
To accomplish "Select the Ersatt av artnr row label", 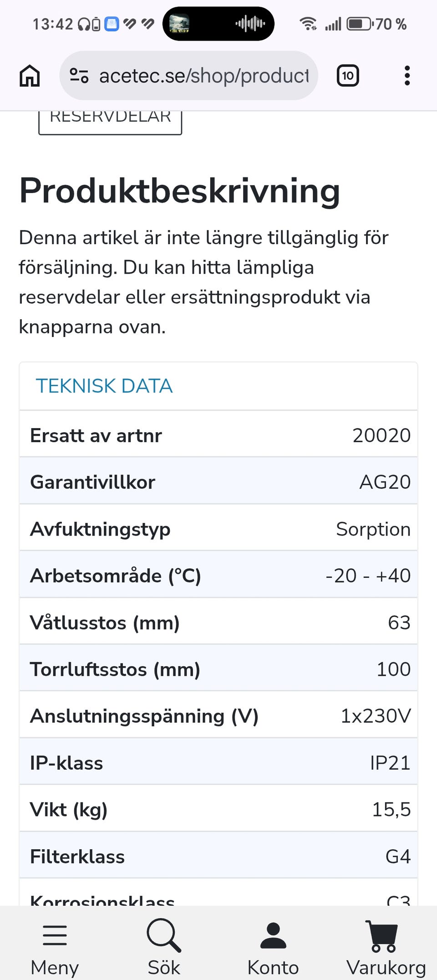I will [96, 435].
